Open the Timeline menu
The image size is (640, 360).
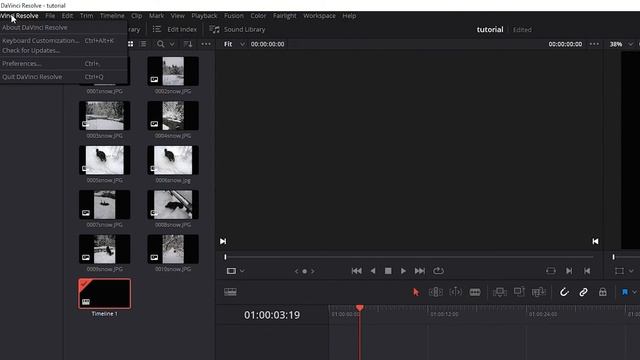pos(112,16)
